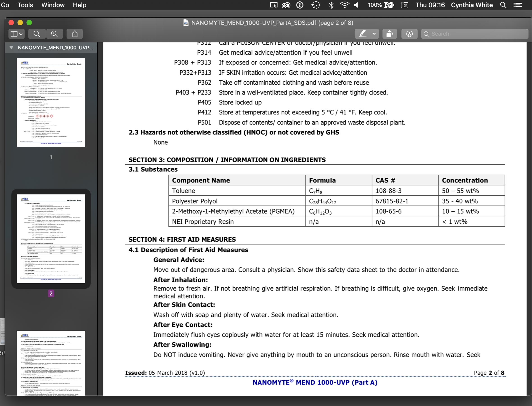The height and width of the screenshot is (406, 532).
Task: Open the share sheet button
Action: 75,34
